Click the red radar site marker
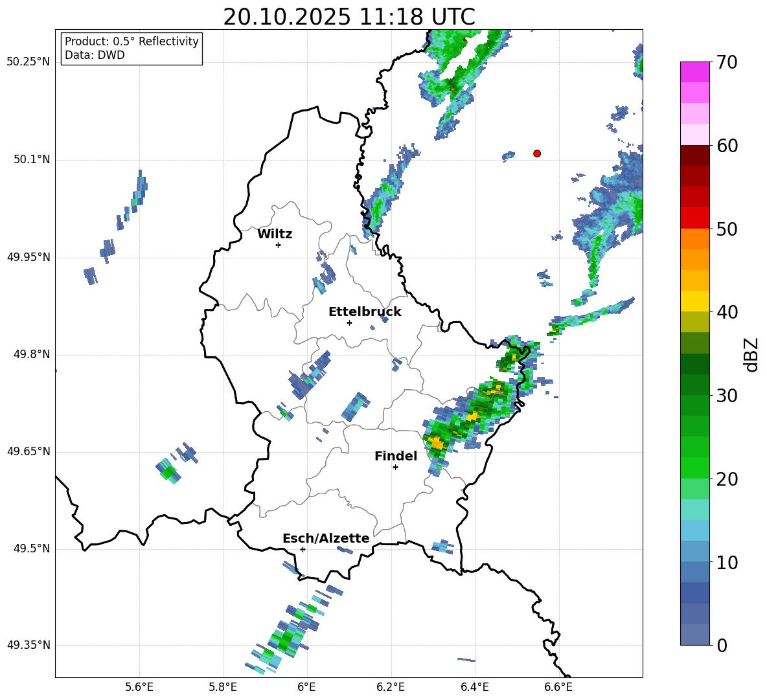 537,153
